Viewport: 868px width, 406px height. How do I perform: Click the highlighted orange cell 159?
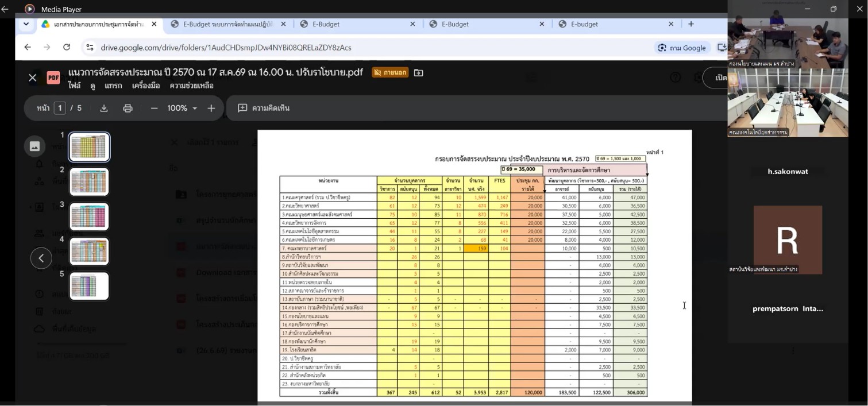coord(476,249)
